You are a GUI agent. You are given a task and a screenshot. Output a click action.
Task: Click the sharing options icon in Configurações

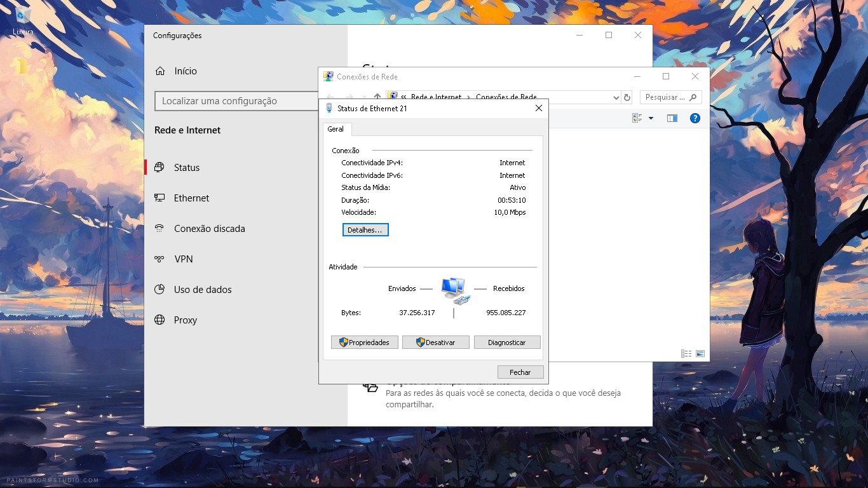pos(370,386)
